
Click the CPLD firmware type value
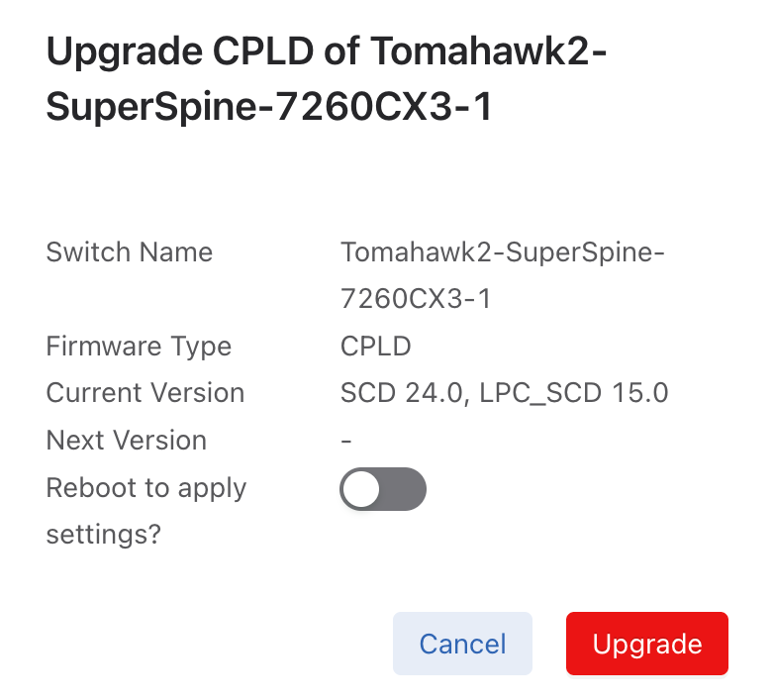click(375, 347)
